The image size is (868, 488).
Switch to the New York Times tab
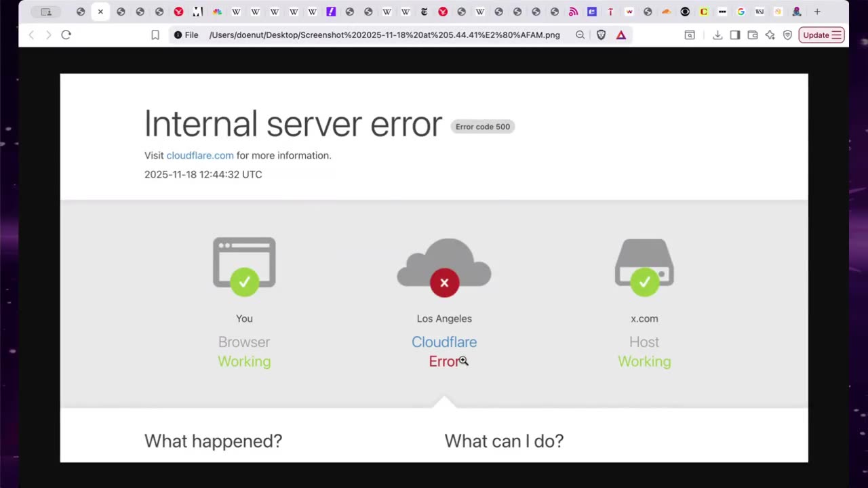(x=425, y=12)
